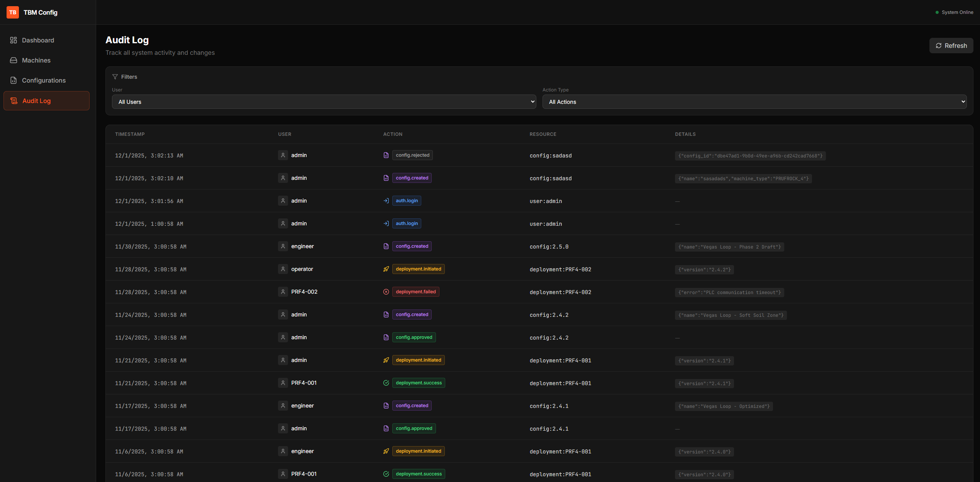Click the DETAILS column header
Screen dimensions: 980x482
(685, 134)
